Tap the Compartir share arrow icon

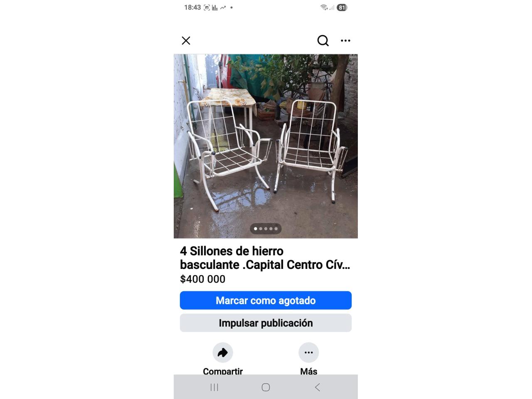click(x=223, y=352)
